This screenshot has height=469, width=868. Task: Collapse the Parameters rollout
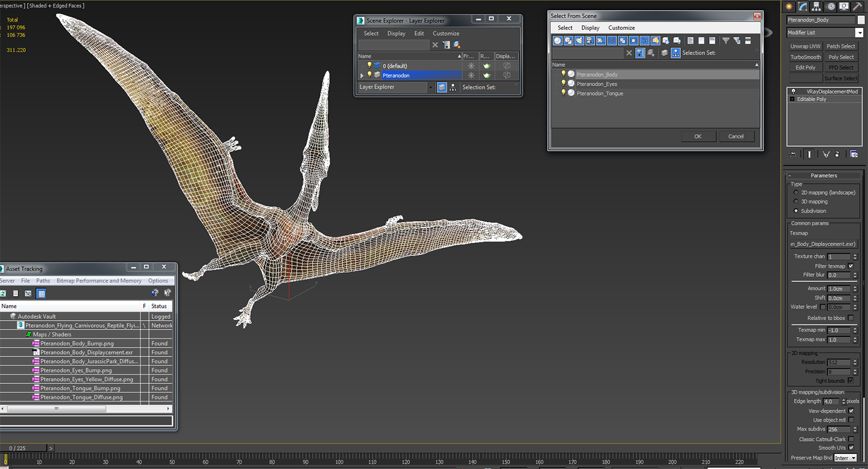pyautogui.click(x=824, y=175)
